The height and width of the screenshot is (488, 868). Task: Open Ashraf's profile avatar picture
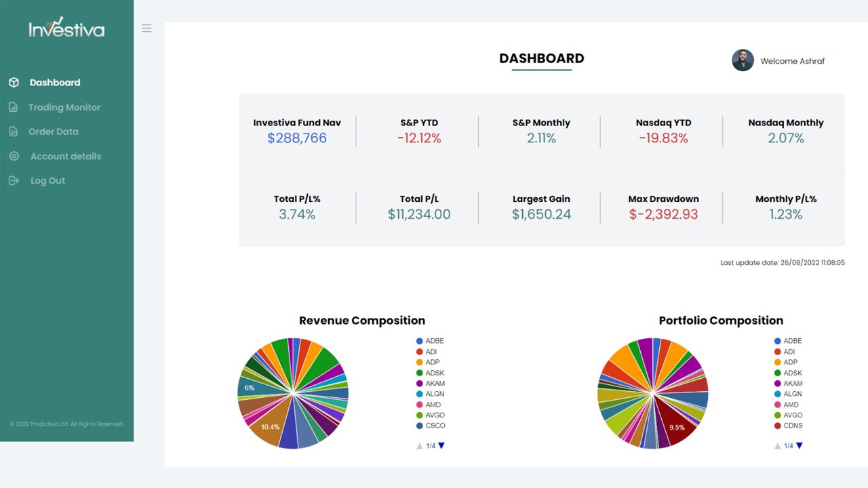[x=743, y=60]
